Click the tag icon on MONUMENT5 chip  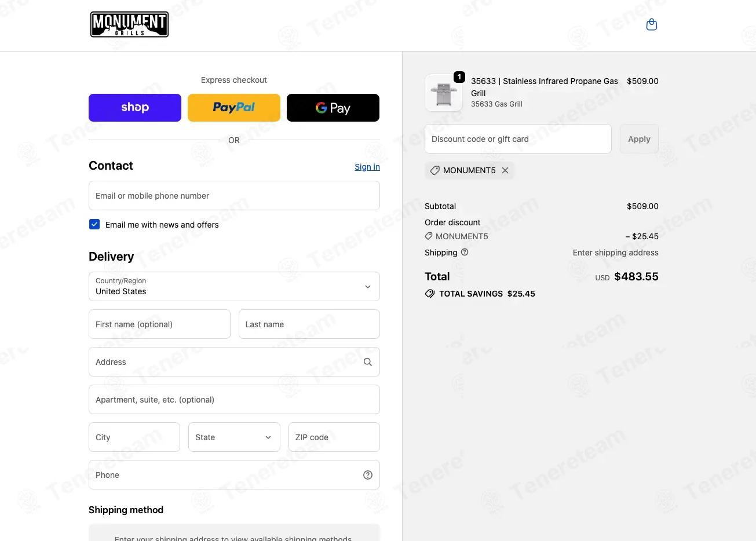click(434, 170)
